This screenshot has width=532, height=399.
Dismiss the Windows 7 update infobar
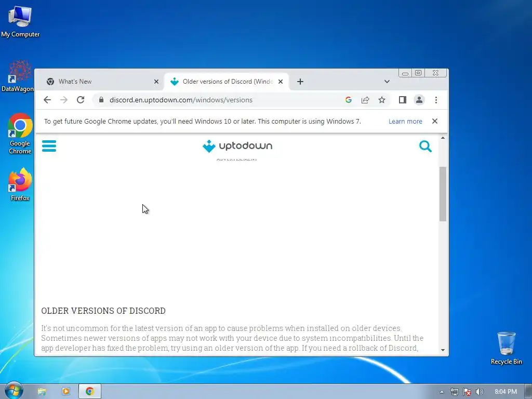coord(435,121)
